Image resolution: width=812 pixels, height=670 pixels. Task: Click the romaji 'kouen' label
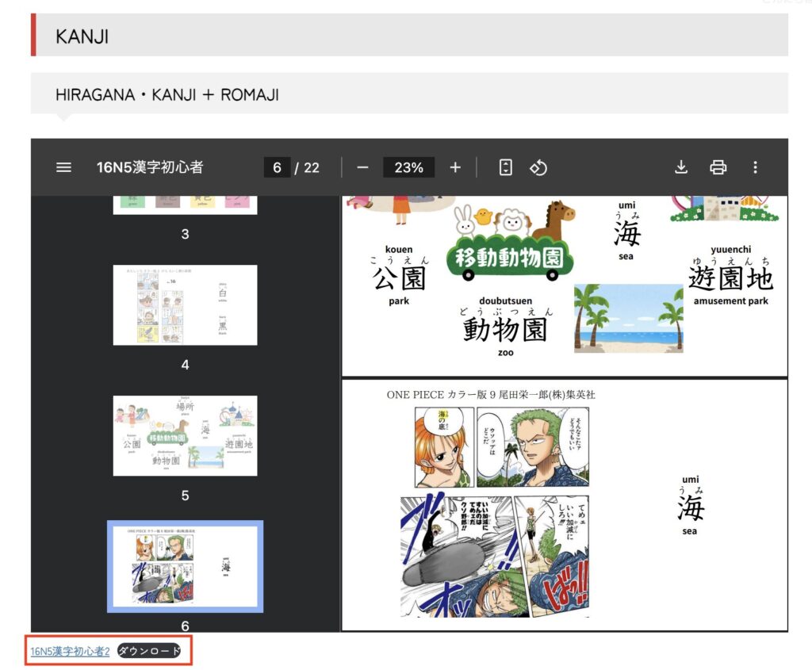(x=399, y=249)
